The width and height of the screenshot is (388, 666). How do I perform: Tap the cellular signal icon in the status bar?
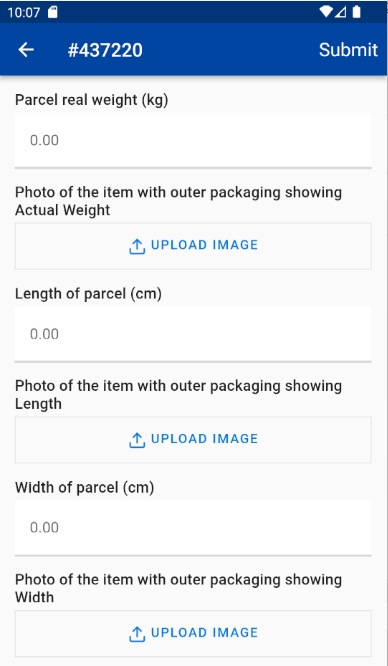coord(340,12)
